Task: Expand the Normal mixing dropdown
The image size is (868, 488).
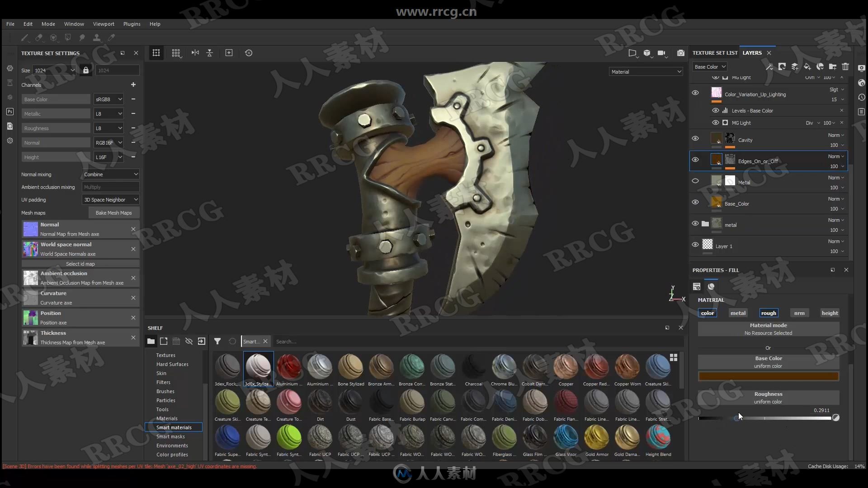Action: coord(110,174)
